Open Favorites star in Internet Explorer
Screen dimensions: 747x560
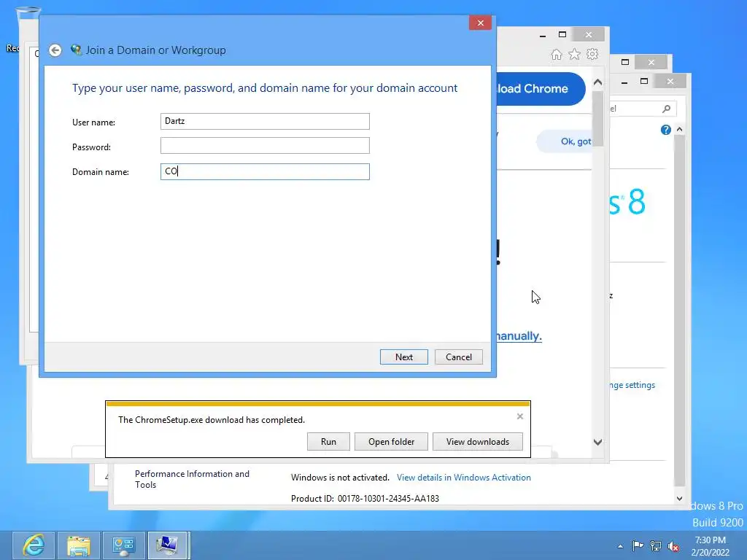point(575,54)
